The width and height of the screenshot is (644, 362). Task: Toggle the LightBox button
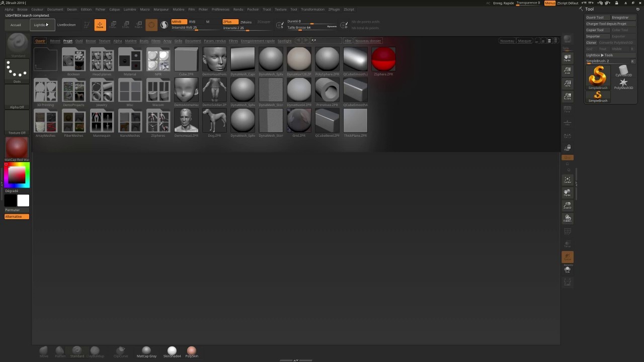[42, 25]
